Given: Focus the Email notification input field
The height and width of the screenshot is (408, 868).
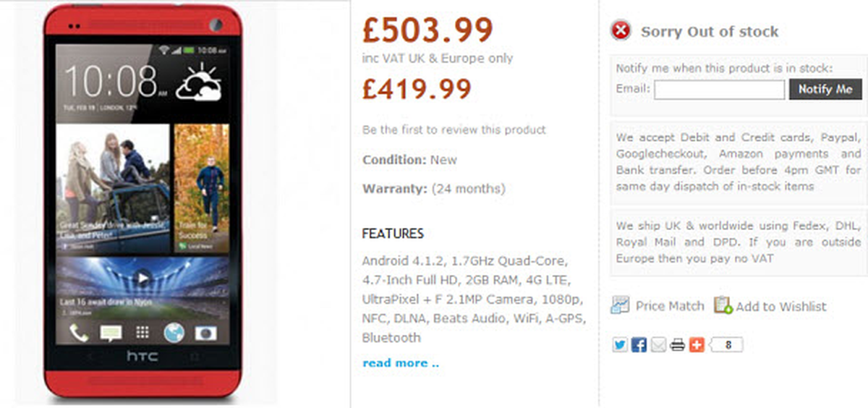Looking at the screenshot, I should [719, 90].
